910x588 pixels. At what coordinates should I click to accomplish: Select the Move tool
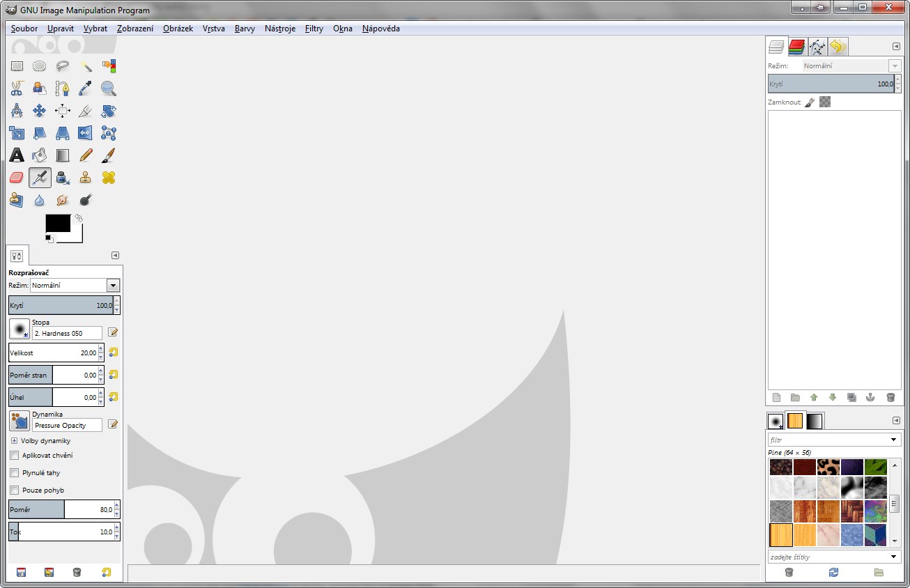click(x=40, y=111)
